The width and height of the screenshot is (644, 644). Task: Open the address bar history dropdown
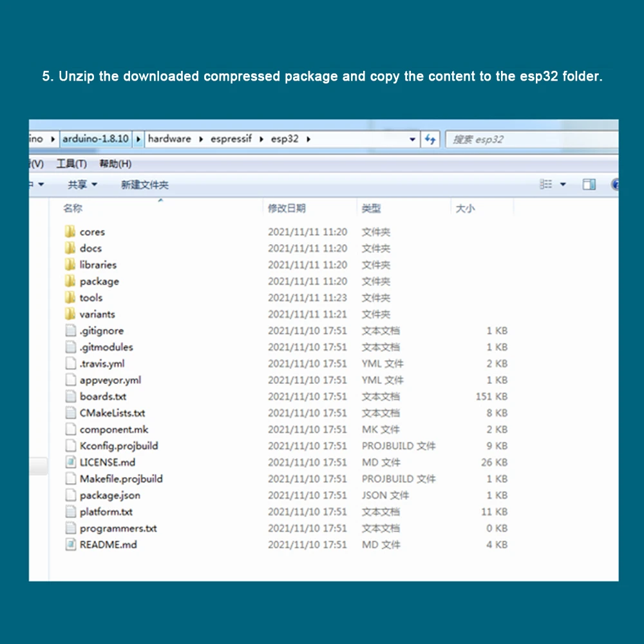click(x=412, y=139)
